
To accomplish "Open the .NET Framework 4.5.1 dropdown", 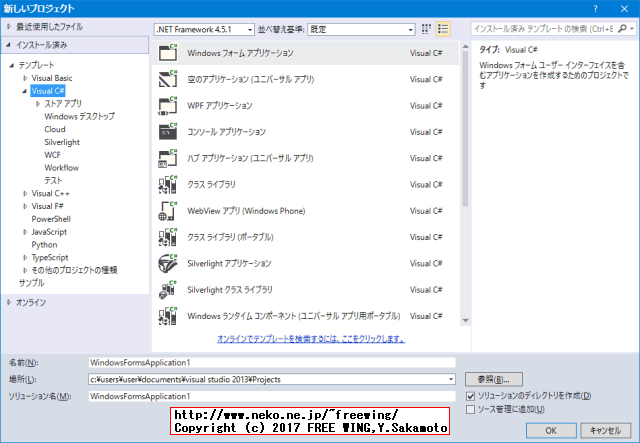I will 204,29.
